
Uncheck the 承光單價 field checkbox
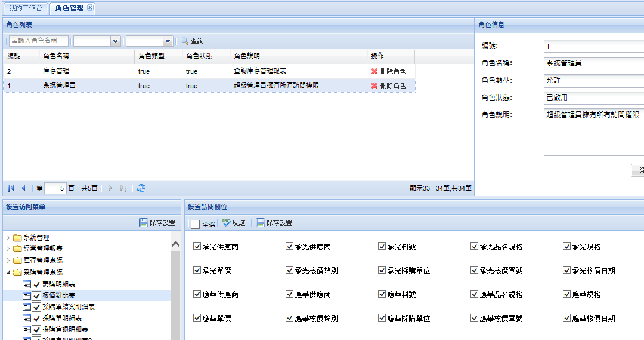coord(197,270)
